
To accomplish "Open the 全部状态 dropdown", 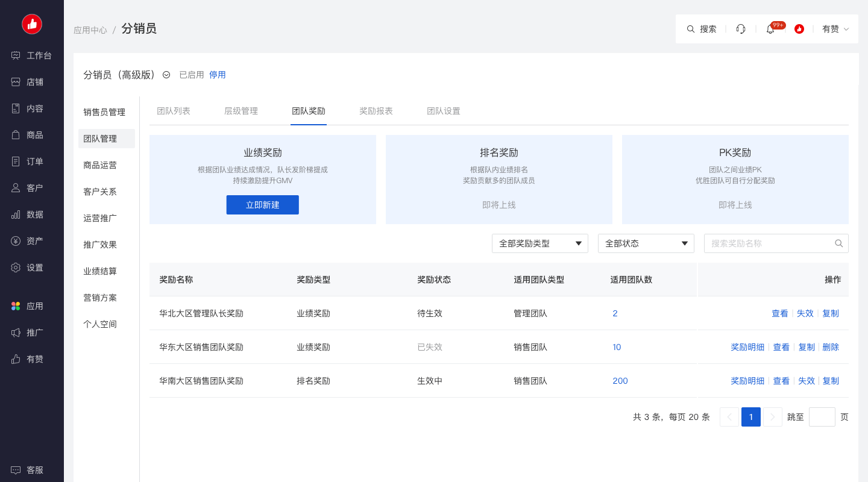I will click(646, 243).
